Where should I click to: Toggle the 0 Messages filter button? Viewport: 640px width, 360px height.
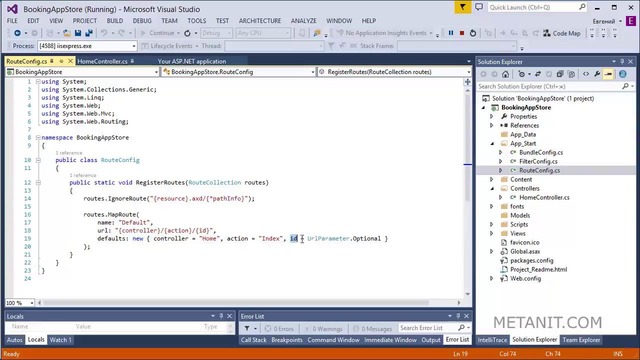[372, 328]
